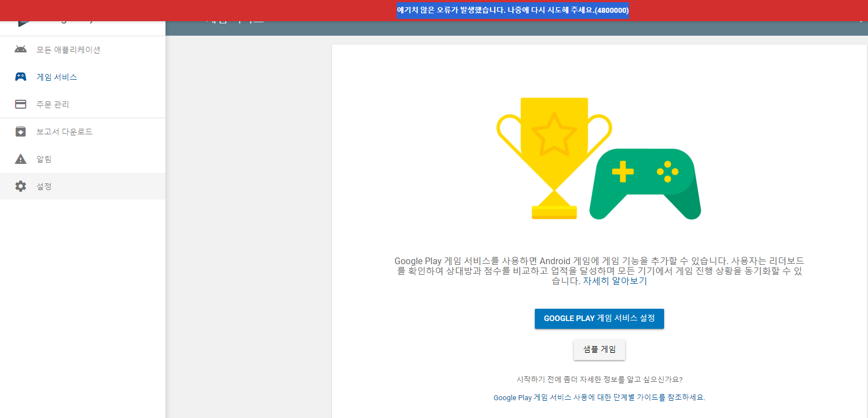The image size is (868, 418).
Task: Open the 자세히 알아보기 link
Action: (x=615, y=281)
